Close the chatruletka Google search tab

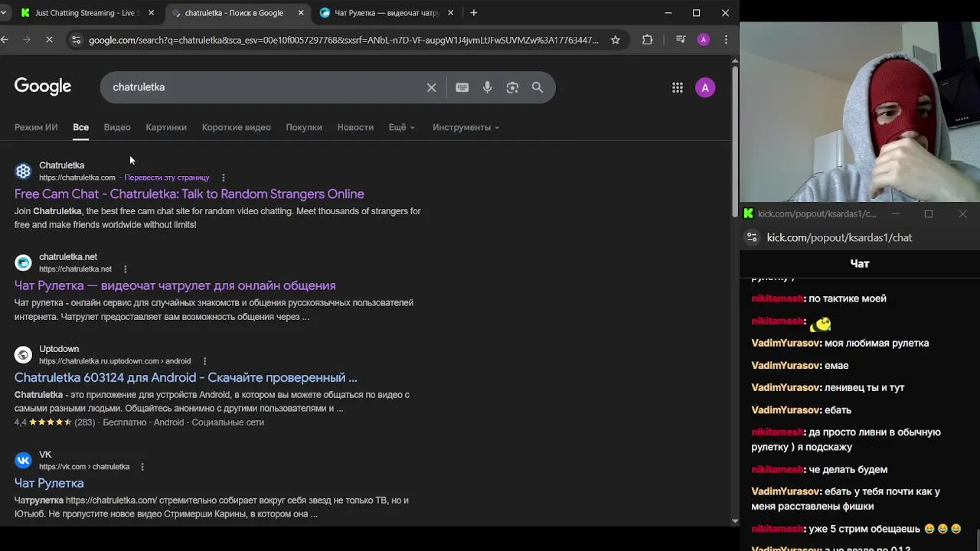click(x=301, y=13)
